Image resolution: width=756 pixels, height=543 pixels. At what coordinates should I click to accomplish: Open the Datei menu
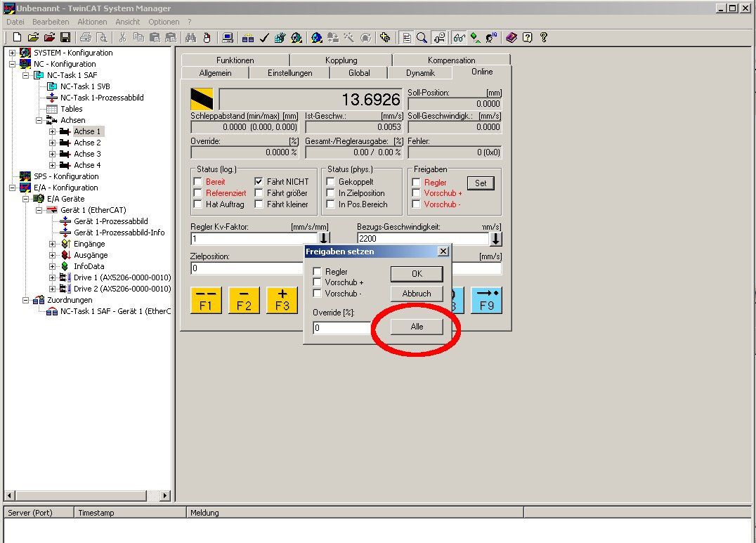15,22
